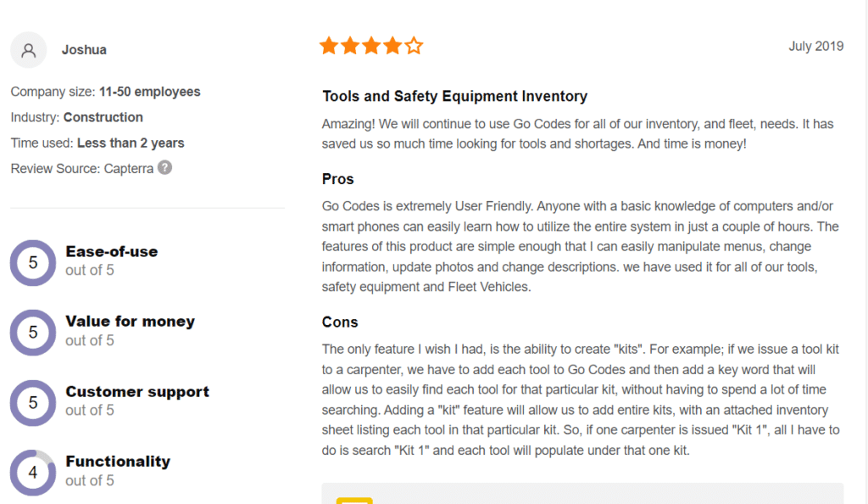The width and height of the screenshot is (868, 504).
Task: Click the Construction industry label
Action: pyautogui.click(x=103, y=117)
